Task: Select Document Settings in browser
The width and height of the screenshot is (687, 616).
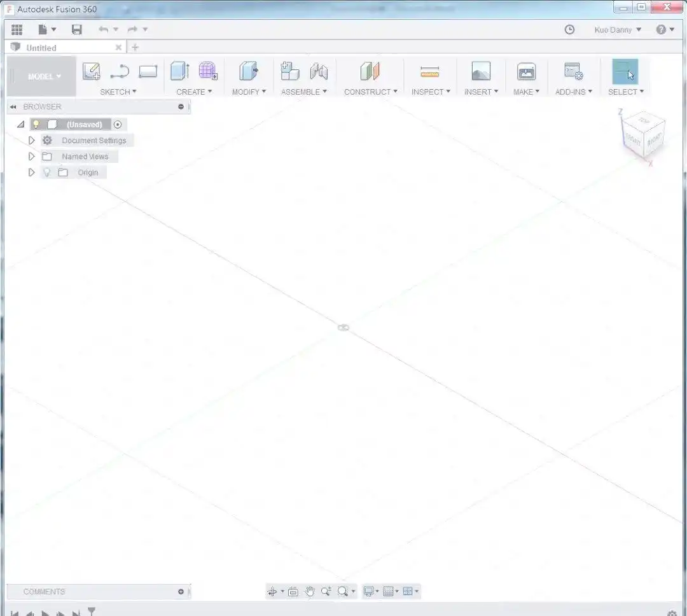Action: 94,140
